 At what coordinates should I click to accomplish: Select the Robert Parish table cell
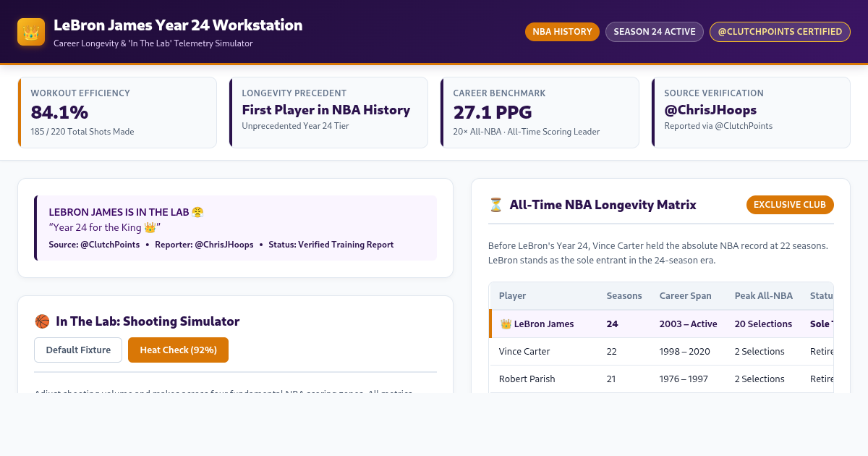526,379
